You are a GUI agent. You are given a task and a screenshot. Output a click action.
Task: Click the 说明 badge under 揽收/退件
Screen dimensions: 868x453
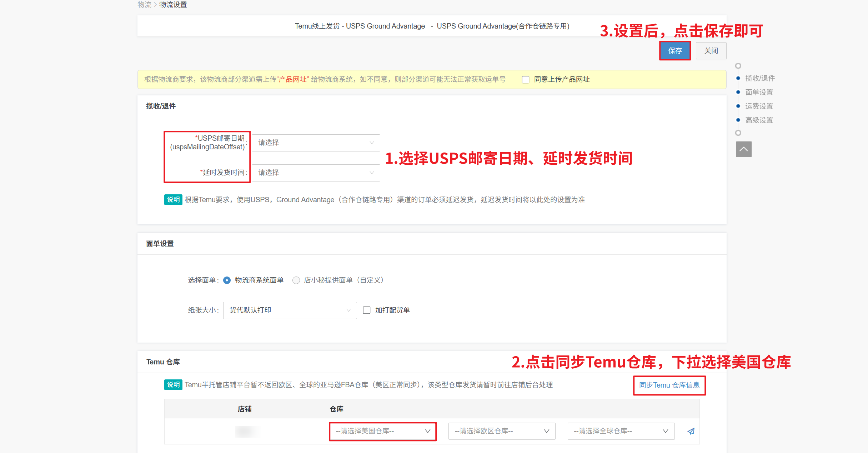point(173,200)
